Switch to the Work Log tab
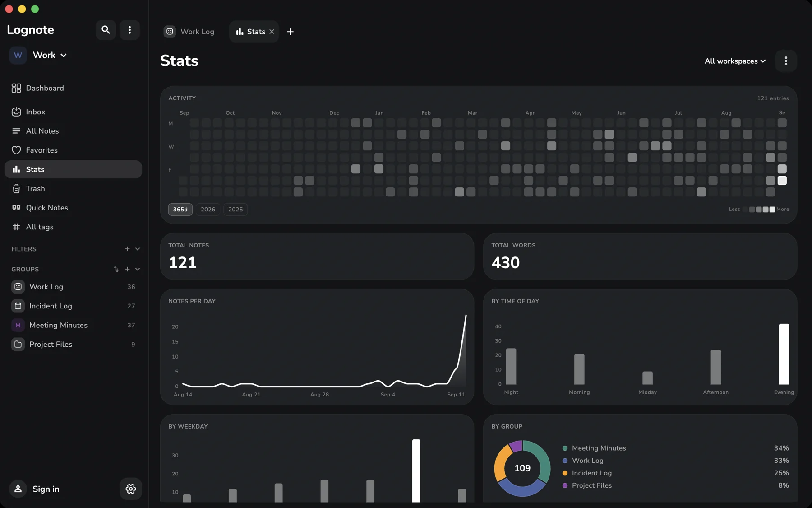 tap(189, 32)
